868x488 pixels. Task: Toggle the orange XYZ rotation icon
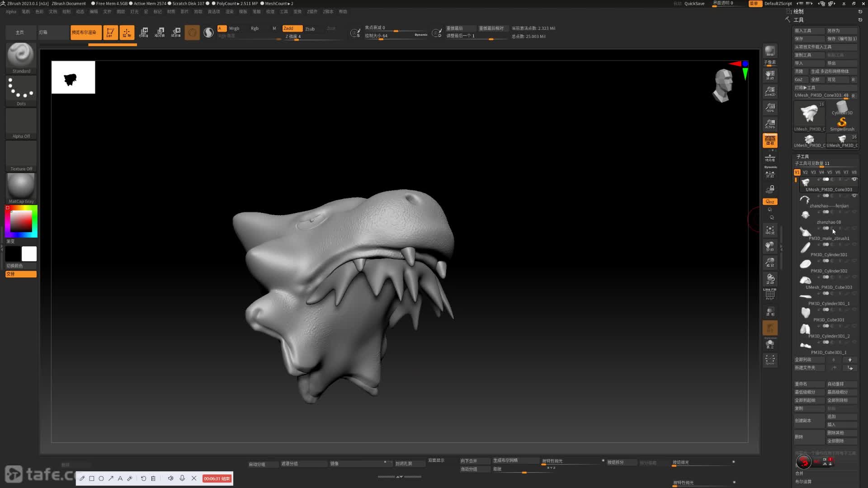(770, 202)
